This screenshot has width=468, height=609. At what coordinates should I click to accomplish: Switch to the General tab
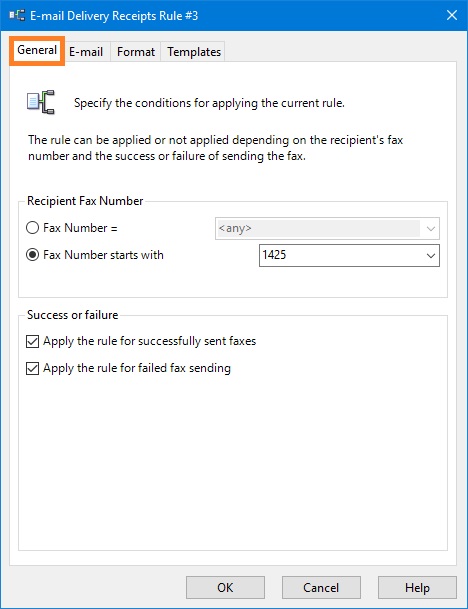coord(37,50)
